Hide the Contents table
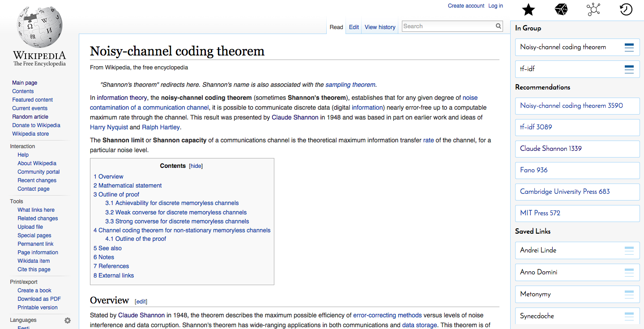Image resolution: width=644 pixels, height=329 pixels. [196, 166]
